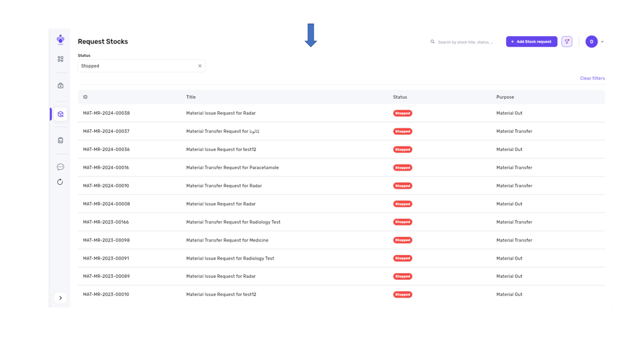The image size is (644, 357).
Task: Click the app logo in the sidebar
Action: tap(60, 39)
